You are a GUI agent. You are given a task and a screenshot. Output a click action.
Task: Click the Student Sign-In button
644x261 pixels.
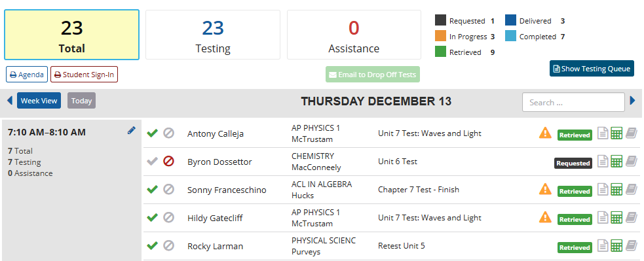(85, 75)
